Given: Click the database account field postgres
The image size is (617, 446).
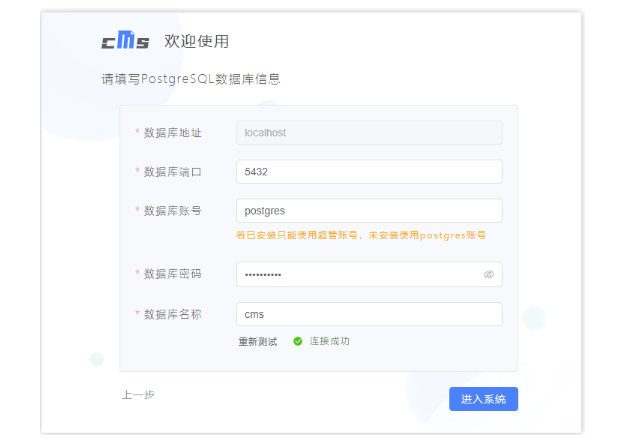Looking at the screenshot, I should point(369,211).
